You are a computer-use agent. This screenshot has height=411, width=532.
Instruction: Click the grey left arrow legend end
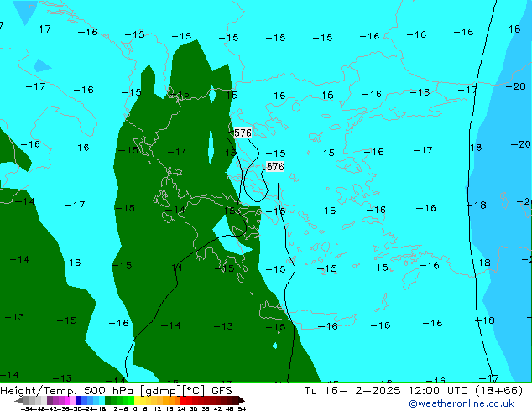pos(19,400)
